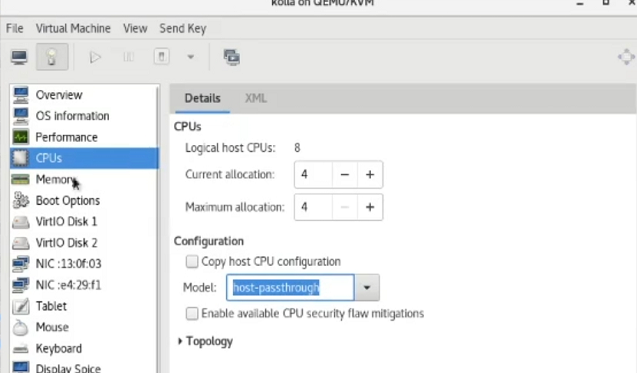Increase Current allocation with plus button

tap(370, 175)
